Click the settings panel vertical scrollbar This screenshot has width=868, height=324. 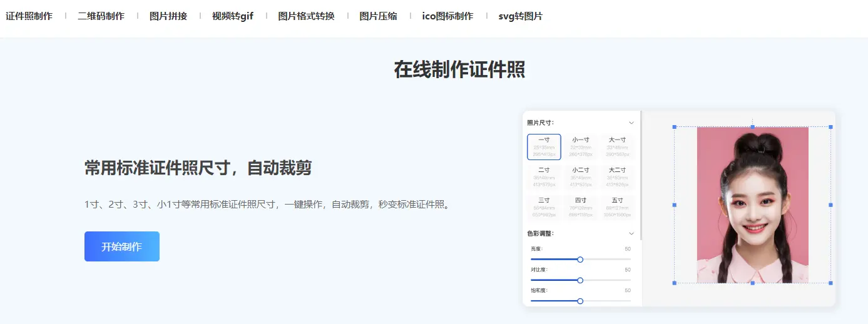(641, 176)
